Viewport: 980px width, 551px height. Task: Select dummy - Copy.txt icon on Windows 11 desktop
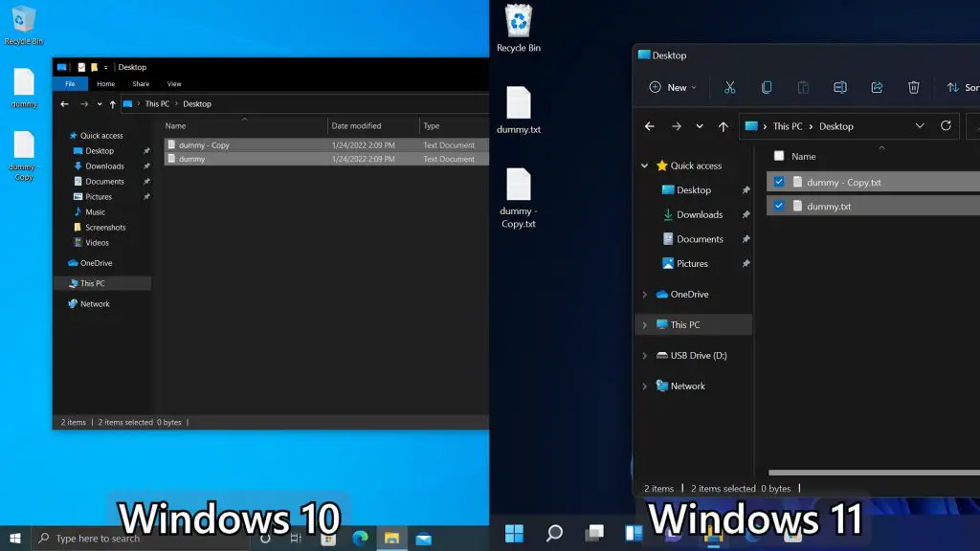(x=518, y=198)
